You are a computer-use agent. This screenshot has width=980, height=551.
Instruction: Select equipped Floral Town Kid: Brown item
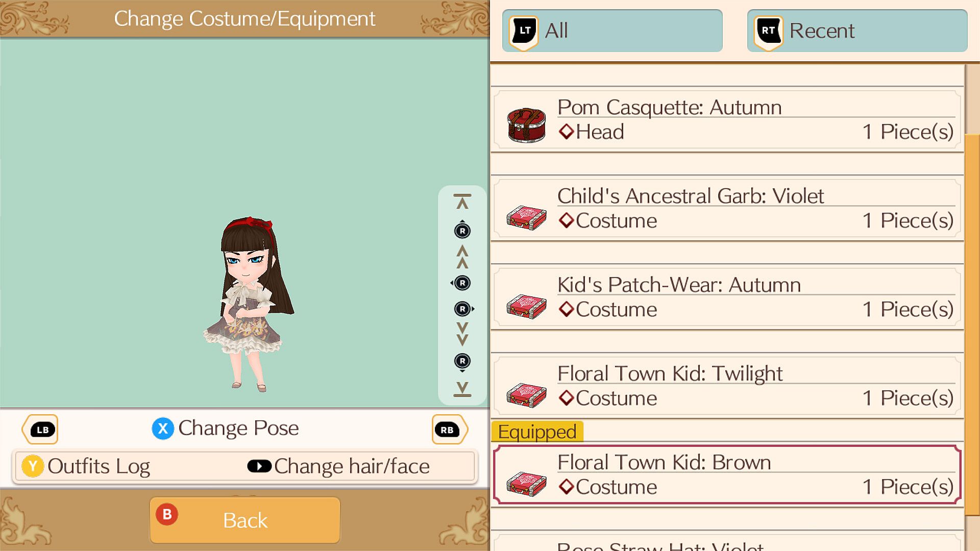(x=727, y=475)
